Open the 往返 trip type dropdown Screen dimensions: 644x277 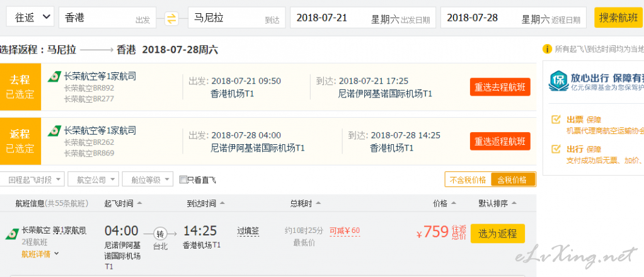(30, 17)
